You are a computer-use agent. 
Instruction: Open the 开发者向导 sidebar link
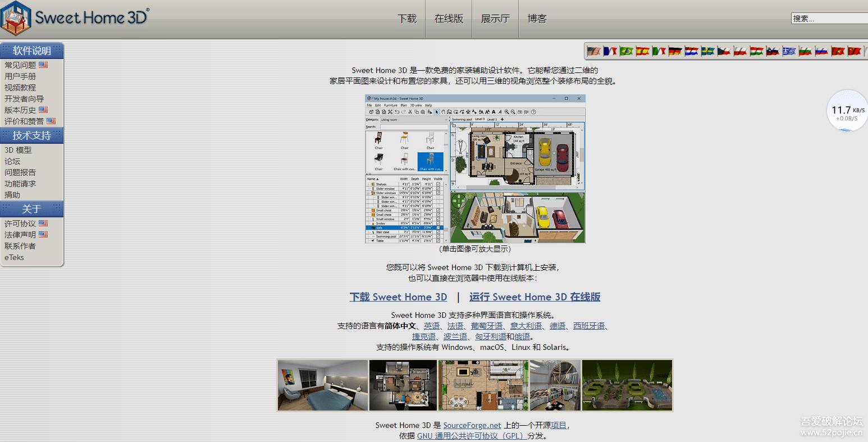click(x=24, y=99)
